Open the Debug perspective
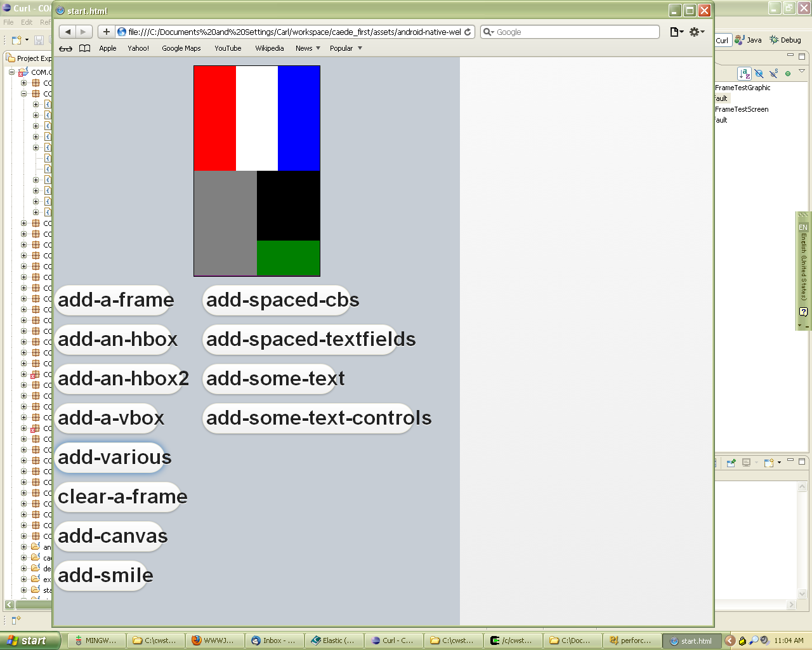The height and width of the screenshot is (650, 812). (785, 40)
